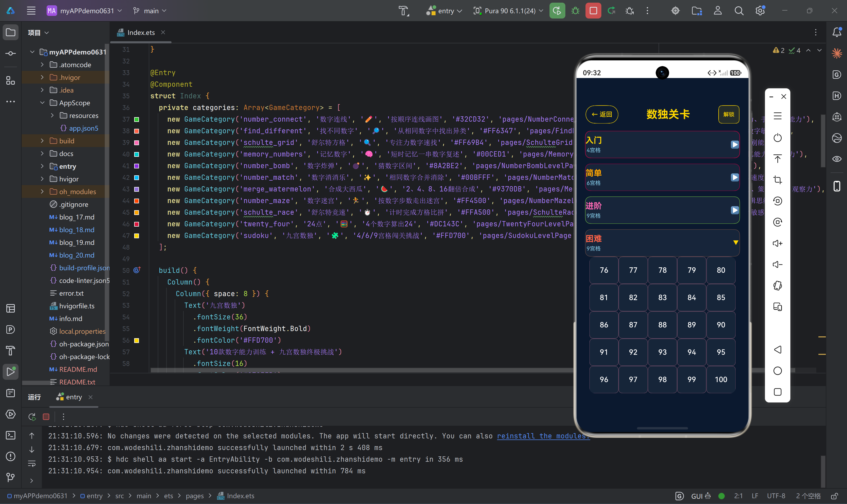Click the #FFD700 swatch on line 56
The width and height of the screenshot is (847, 504).
[137, 340]
